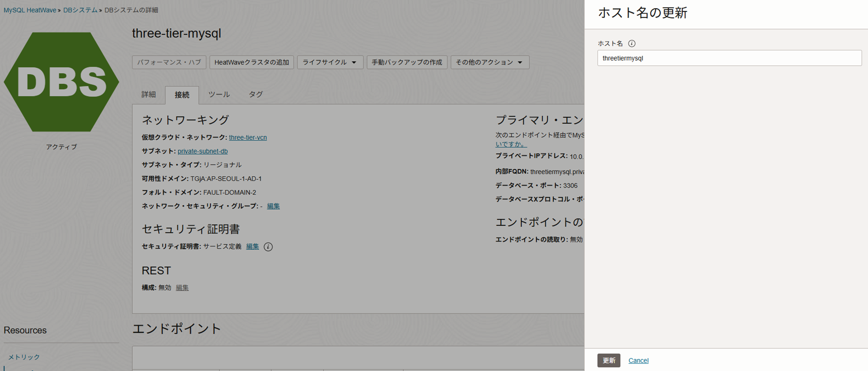Click 編集 next to セキュリティ証明書
Image resolution: width=868 pixels, height=371 pixels.
point(253,246)
